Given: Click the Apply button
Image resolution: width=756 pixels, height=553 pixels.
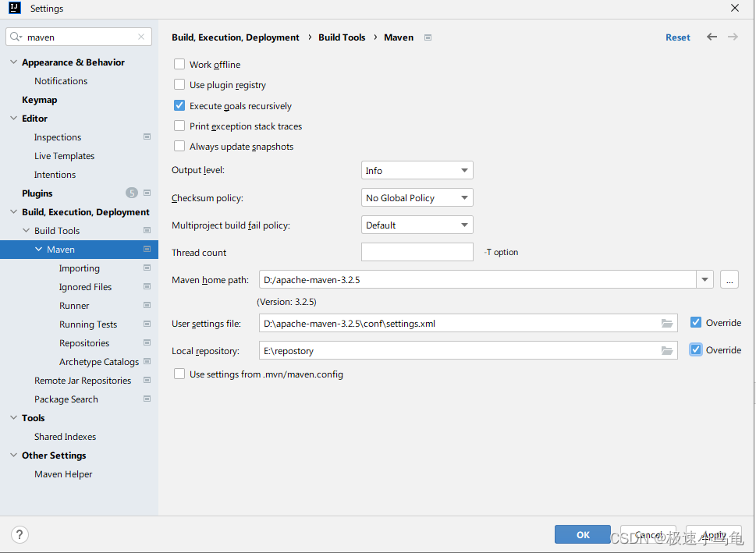Looking at the screenshot, I should tap(714, 534).
